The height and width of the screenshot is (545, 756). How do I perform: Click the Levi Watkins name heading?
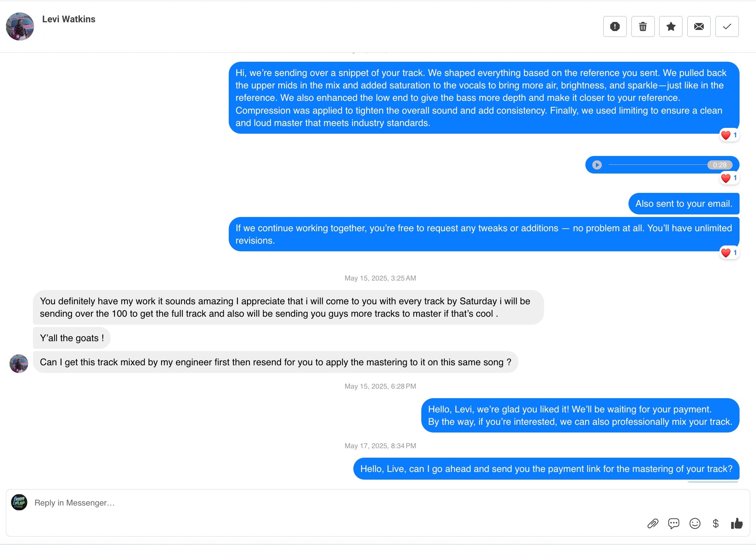click(x=69, y=19)
